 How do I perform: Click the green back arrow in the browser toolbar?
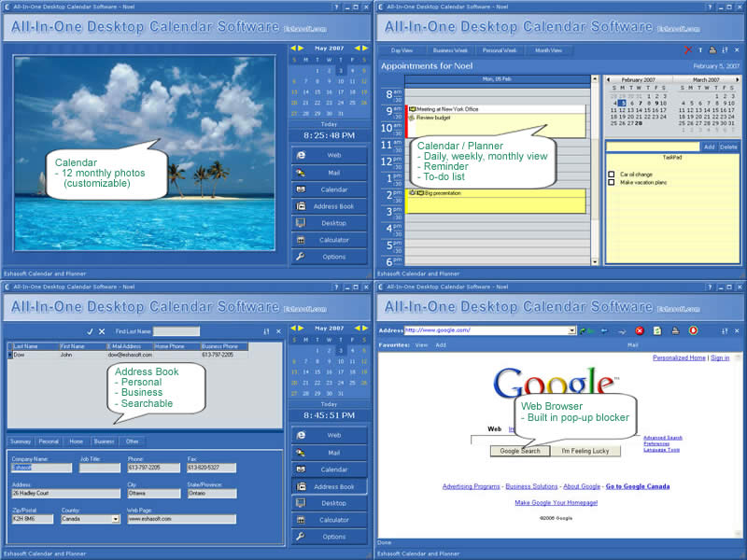[583, 332]
